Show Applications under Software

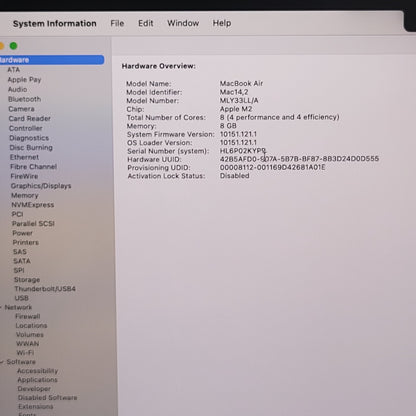(37, 380)
